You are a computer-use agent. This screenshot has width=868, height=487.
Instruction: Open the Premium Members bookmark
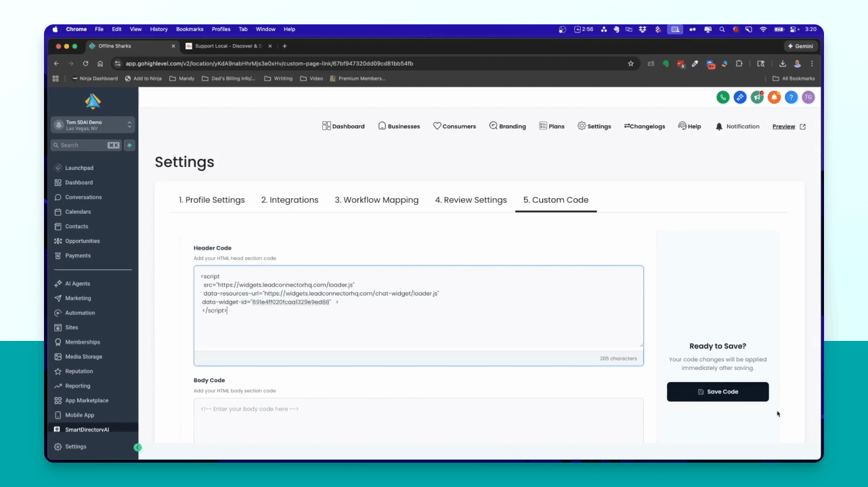pyautogui.click(x=357, y=78)
